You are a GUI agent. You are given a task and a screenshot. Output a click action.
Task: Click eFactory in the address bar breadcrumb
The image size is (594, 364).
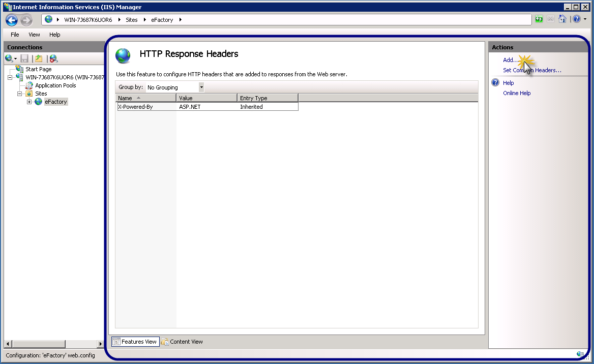162,20
